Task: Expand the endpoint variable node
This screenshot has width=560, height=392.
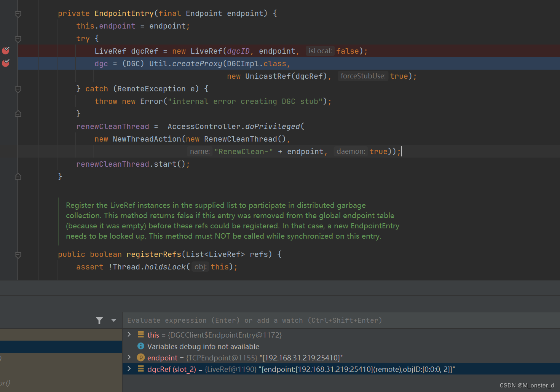Action: tap(129, 357)
